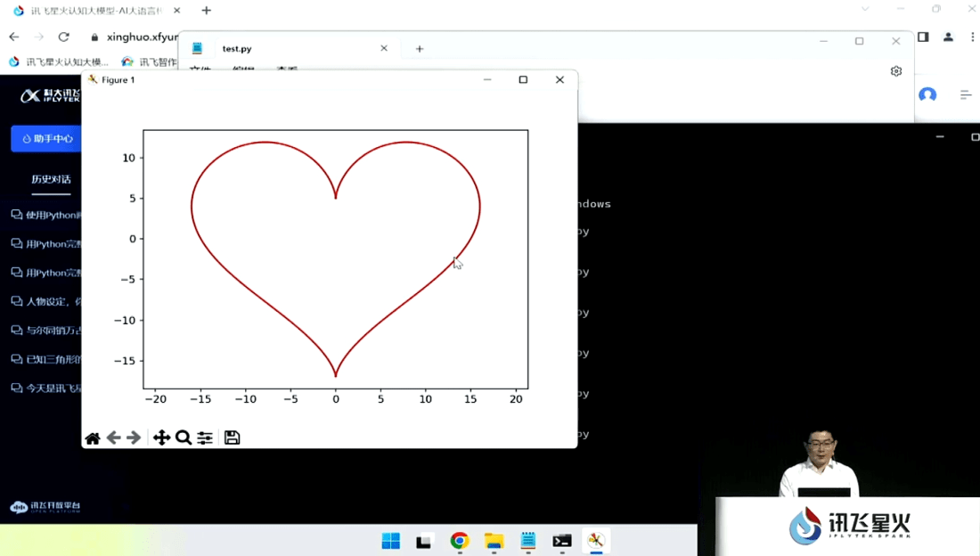Go back to previous plot view
Screen dimensions: 980x556
tap(113, 437)
